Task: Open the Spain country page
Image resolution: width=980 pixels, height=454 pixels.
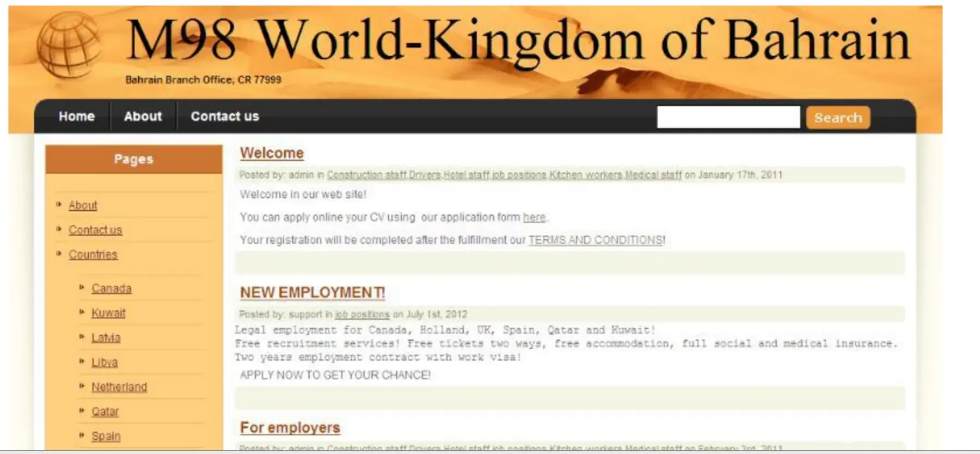Action: (106, 436)
